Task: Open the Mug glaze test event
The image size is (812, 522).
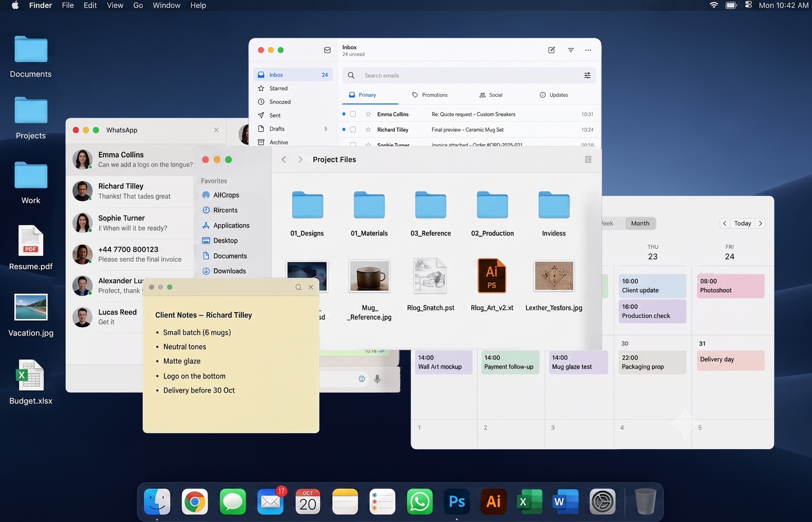Action: coord(578,362)
